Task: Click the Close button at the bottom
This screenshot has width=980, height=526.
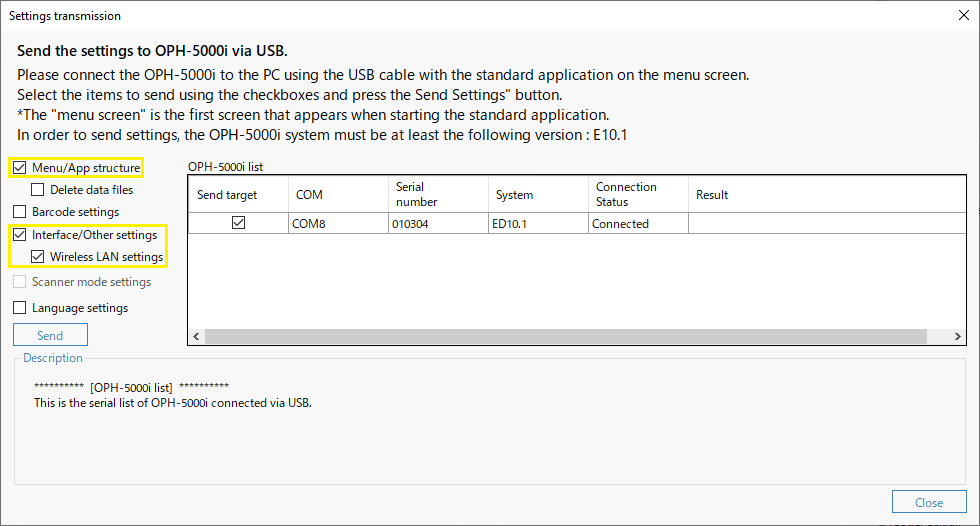Action: tap(929, 502)
